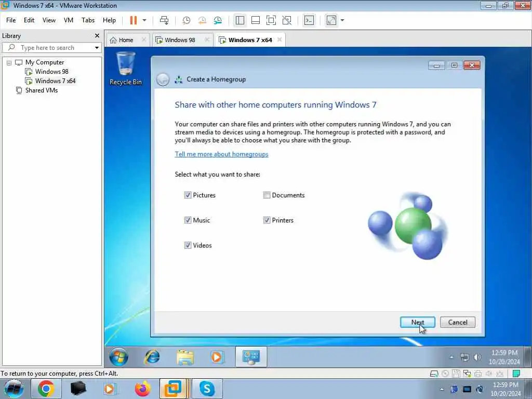This screenshot has height=399, width=532.
Task: Click the library search field
Action: [x=51, y=48]
